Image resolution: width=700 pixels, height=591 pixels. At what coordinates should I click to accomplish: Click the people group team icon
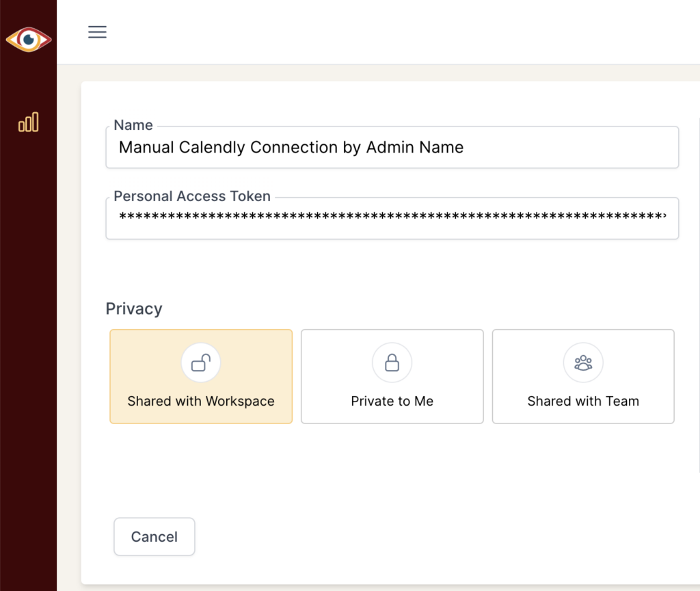583,363
